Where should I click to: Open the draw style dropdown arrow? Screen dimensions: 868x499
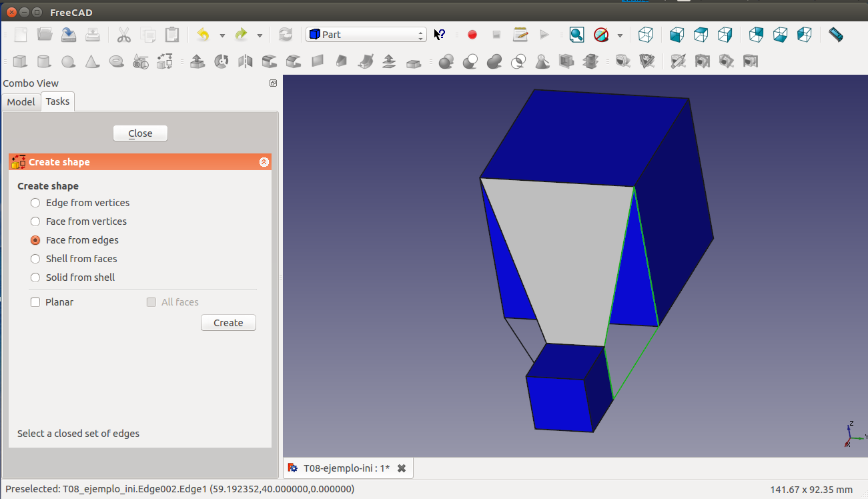(620, 35)
